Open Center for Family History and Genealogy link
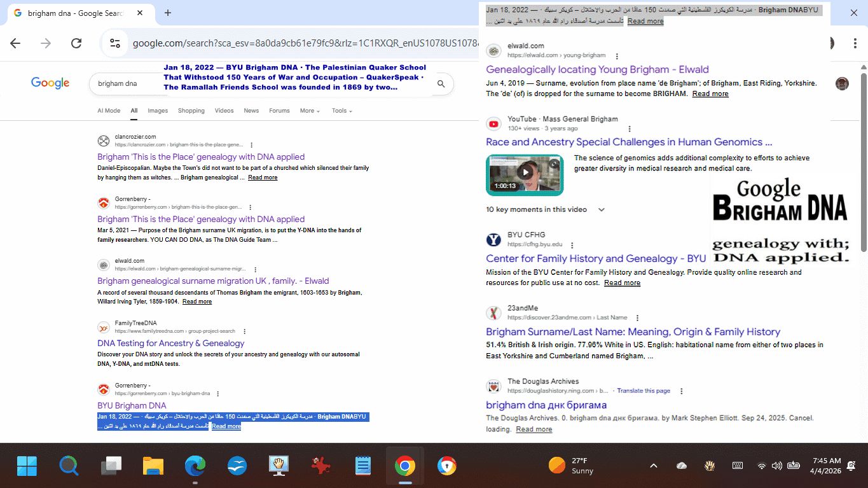Viewport: 868px width, 488px height. (595, 258)
